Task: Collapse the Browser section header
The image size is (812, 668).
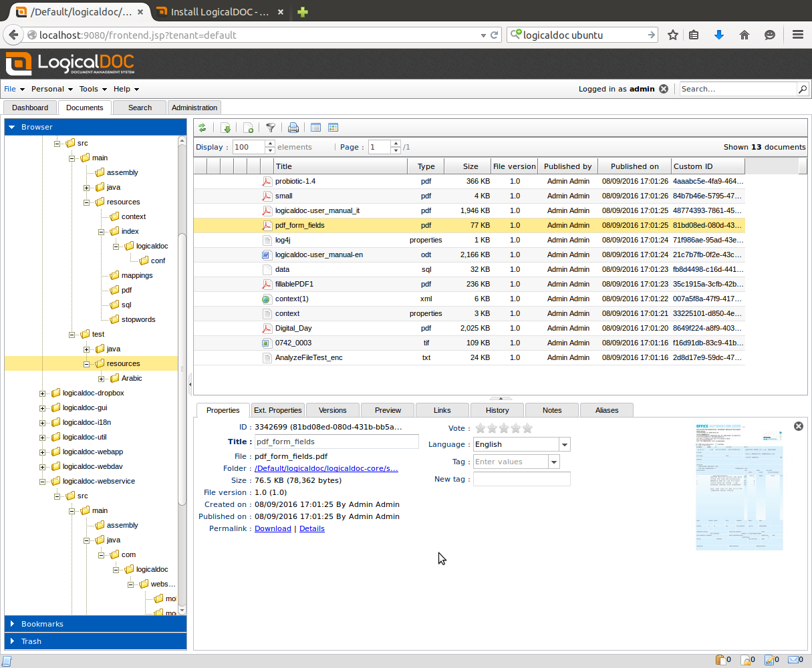Action: click(96, 127)
